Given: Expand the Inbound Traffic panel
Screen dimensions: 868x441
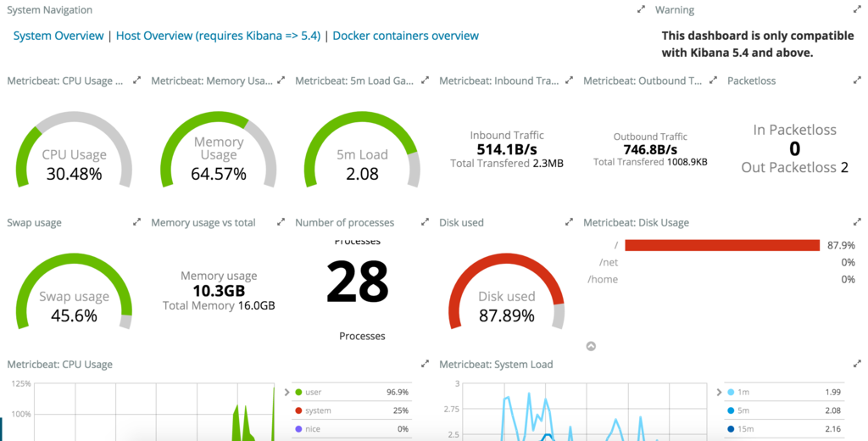Looking at the screenshot, I should [x=569, y=81].
